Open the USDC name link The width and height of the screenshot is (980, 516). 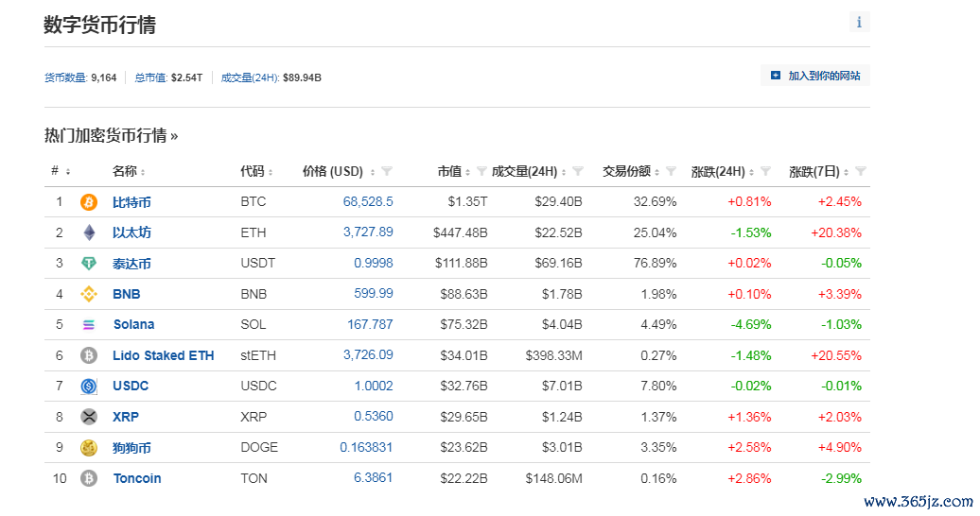point(131,387)
